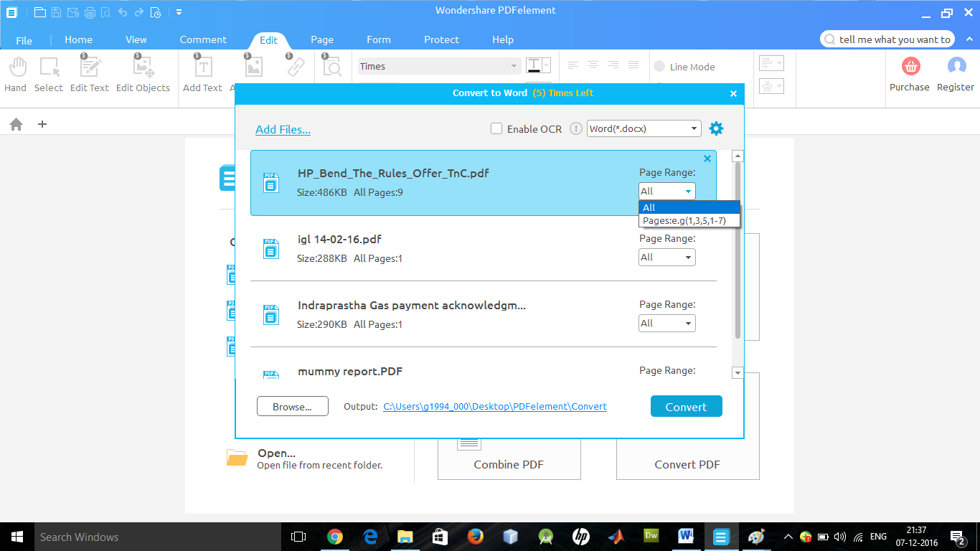Remove HP_Bend_The_Rules file with its X icon
This screenshot has width=980, height=551.
pyautogui.click(x=707, y=159)
